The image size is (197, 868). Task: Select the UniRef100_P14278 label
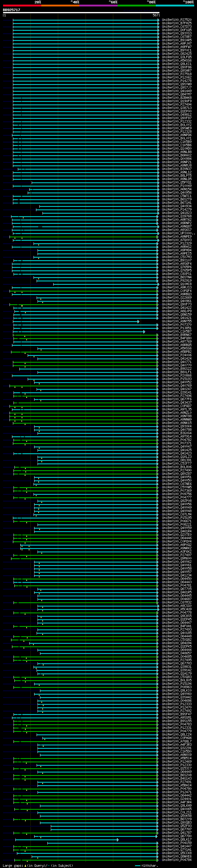click(x=177, y=81)
